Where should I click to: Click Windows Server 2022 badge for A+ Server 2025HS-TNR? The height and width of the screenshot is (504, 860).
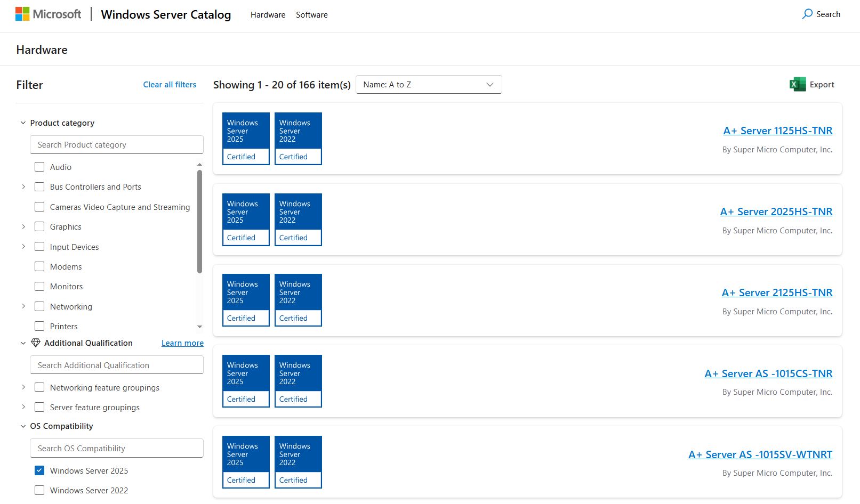coord(298,220)
